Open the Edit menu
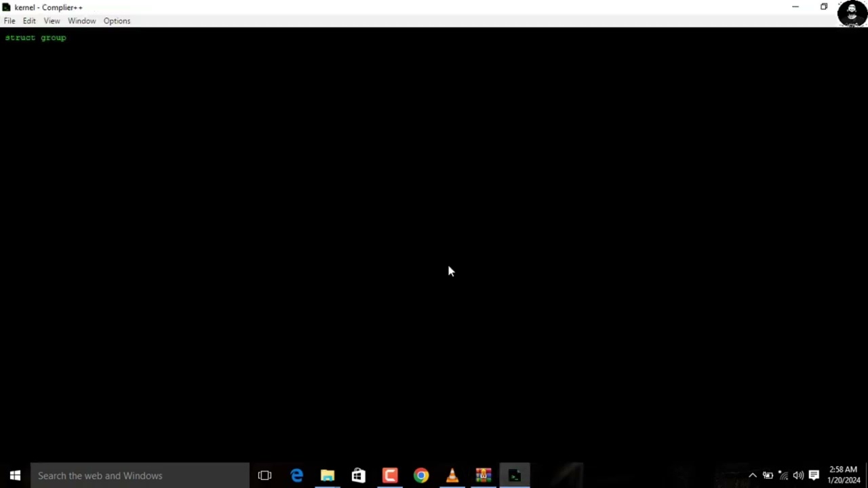The image size is (868, 488). pos(29,21)
